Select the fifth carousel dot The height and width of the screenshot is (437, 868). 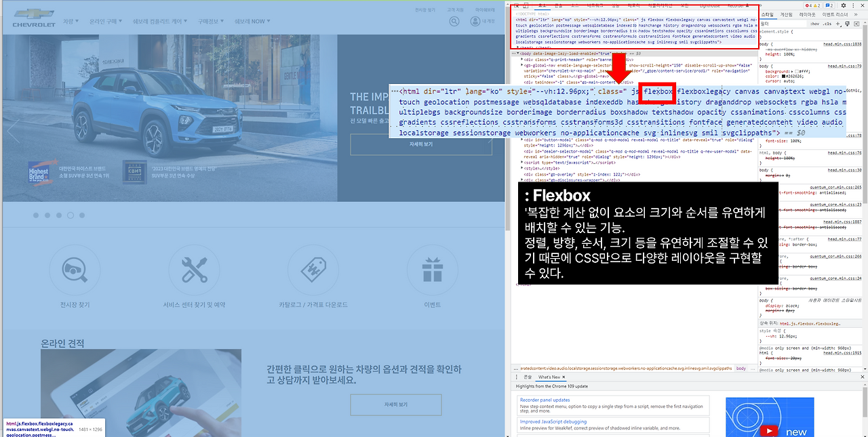click(82, 215)
